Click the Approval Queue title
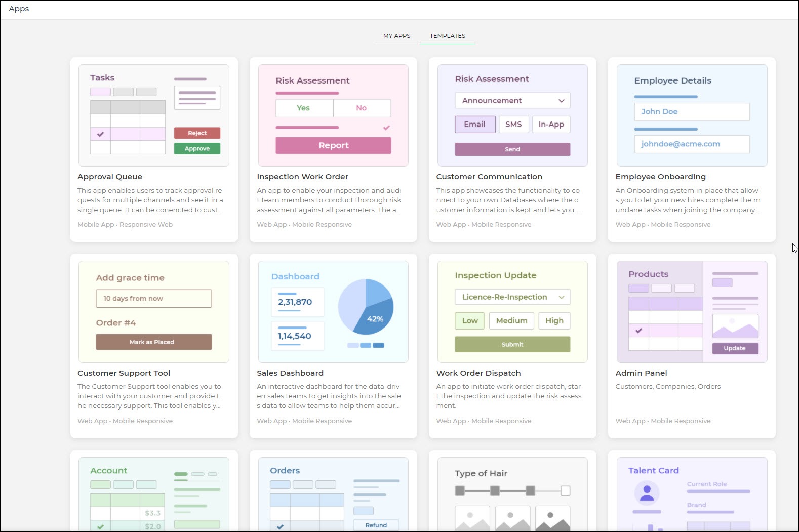The image size is (799, 532). click(x=110, y=177)
